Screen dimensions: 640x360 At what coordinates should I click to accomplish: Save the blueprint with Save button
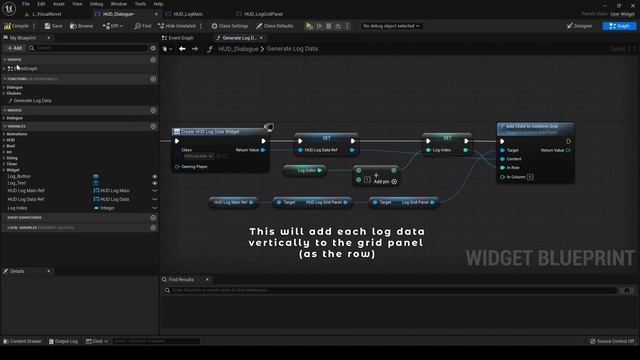(x=53, y=26)
